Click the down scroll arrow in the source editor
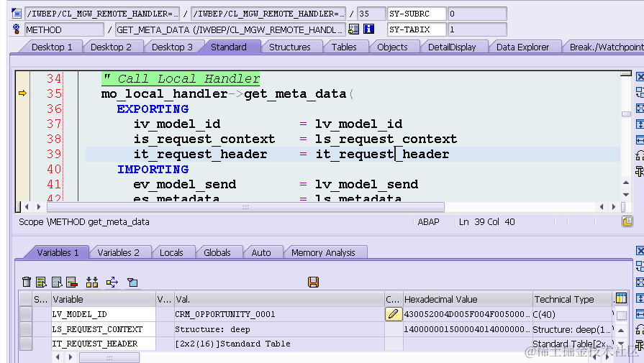This screenshot has height=363, width=644. pyautogui.click(x=626, y=194)
